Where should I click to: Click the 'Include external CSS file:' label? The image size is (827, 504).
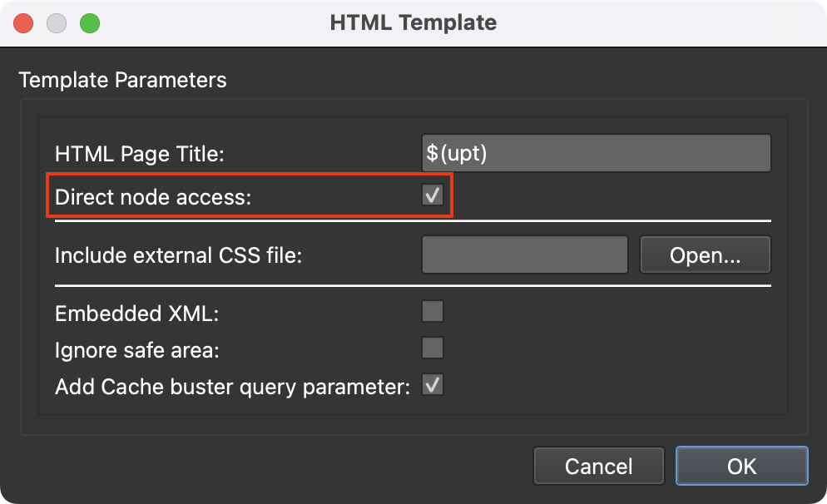(178, 255)
